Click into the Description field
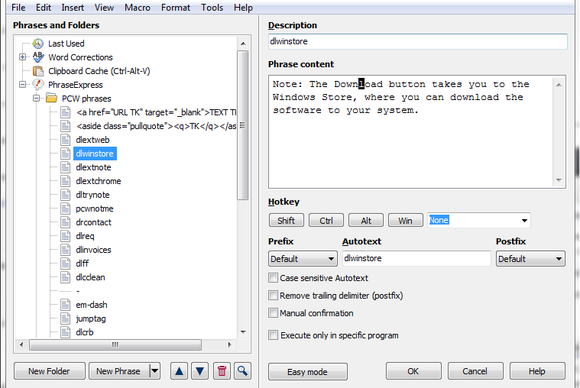The image size is (580, 388). pos(418,41)
